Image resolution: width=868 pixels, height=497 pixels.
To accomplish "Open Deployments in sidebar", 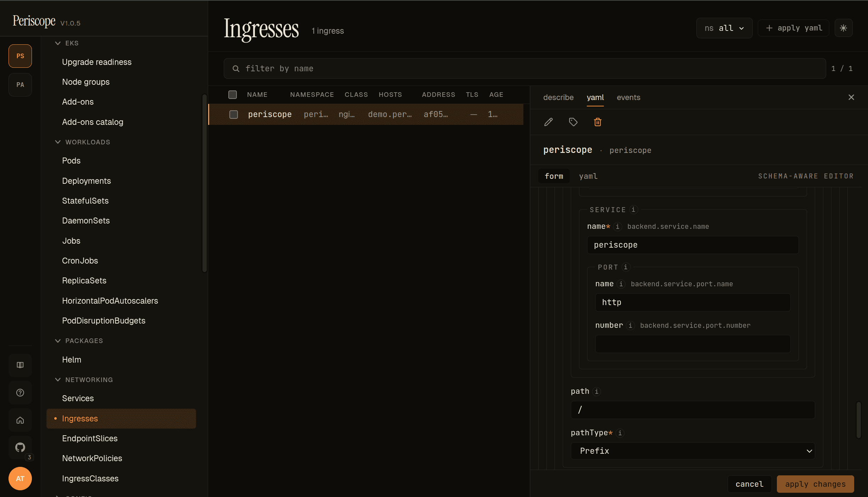I will (87, 181).
